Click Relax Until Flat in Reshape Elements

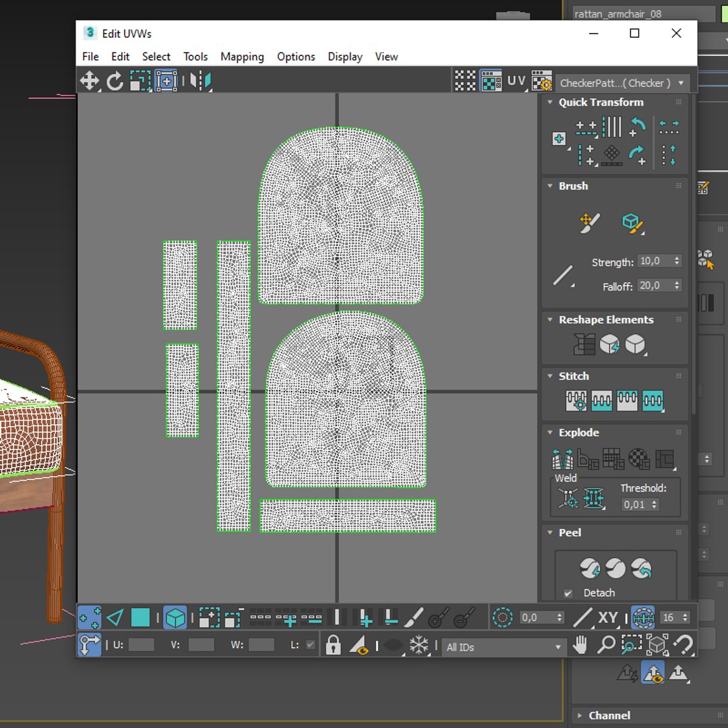[609, 344]
